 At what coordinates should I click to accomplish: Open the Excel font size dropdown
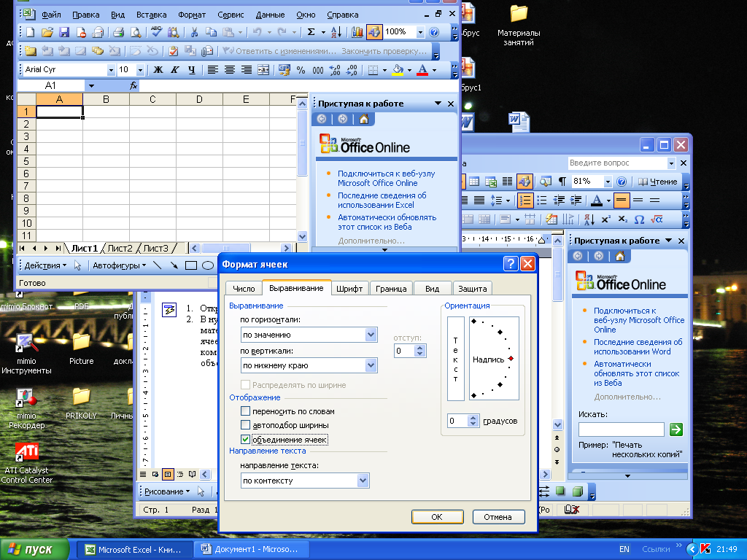(x=141, y=70)
